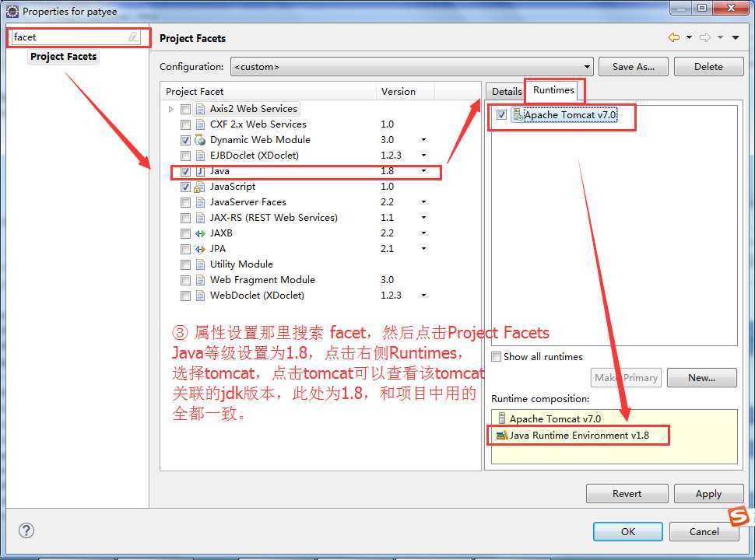Click the EJBDoclet (XDoclet) facet icon
755x560 pixels.
click(200, 156)
